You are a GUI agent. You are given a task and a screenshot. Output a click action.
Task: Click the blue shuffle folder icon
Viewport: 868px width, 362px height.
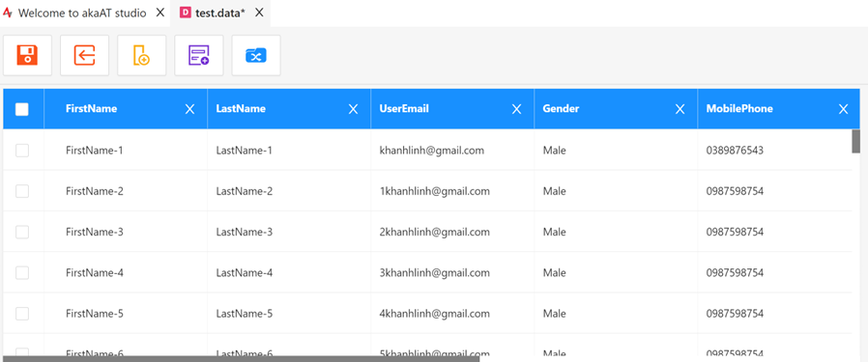click(256, 55)
